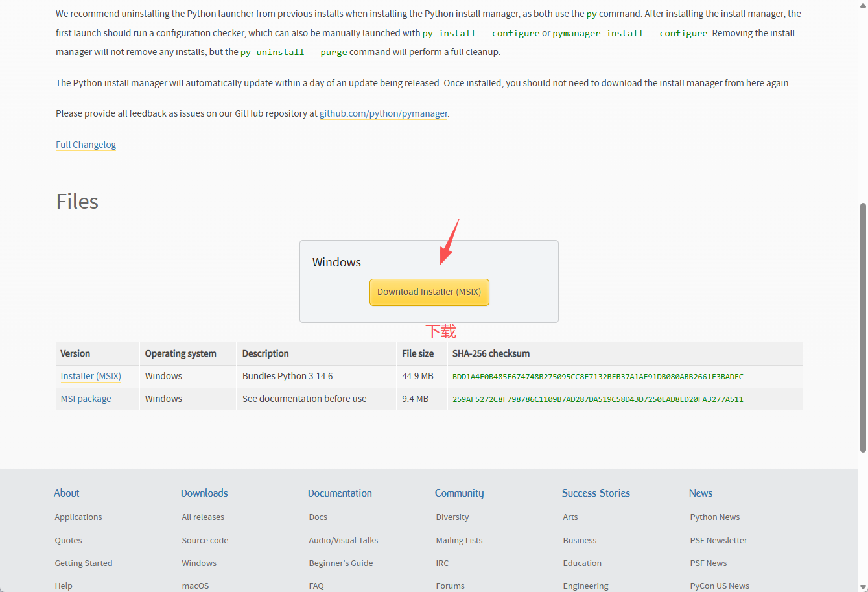Click the page vertical scrollbar thumb
Viewport: 868px width, 592px height.
tap(863, 327)
